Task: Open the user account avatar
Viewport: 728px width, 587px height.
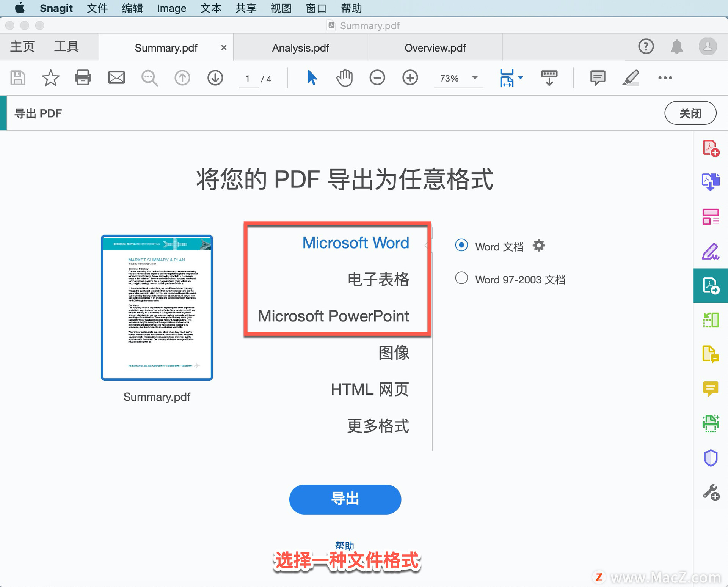Action: click(x=708, y=47)
